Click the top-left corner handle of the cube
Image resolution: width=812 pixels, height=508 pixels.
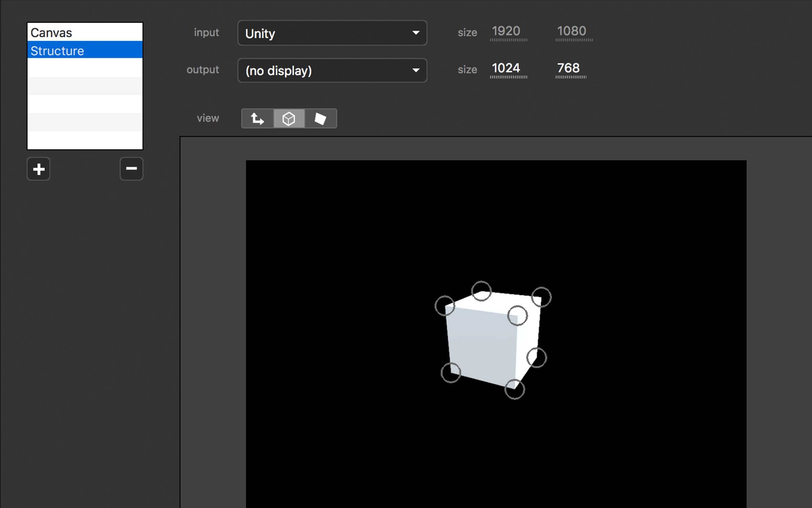[445, 306]
